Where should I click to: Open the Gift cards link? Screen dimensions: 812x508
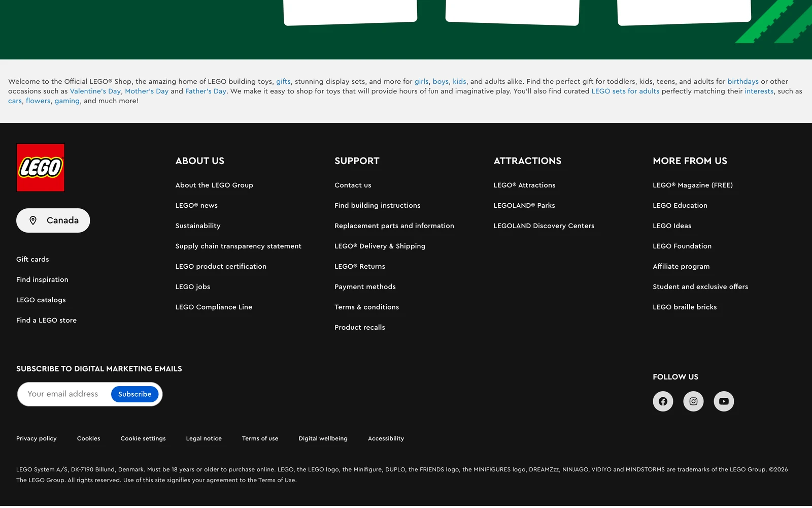point(32,259)
